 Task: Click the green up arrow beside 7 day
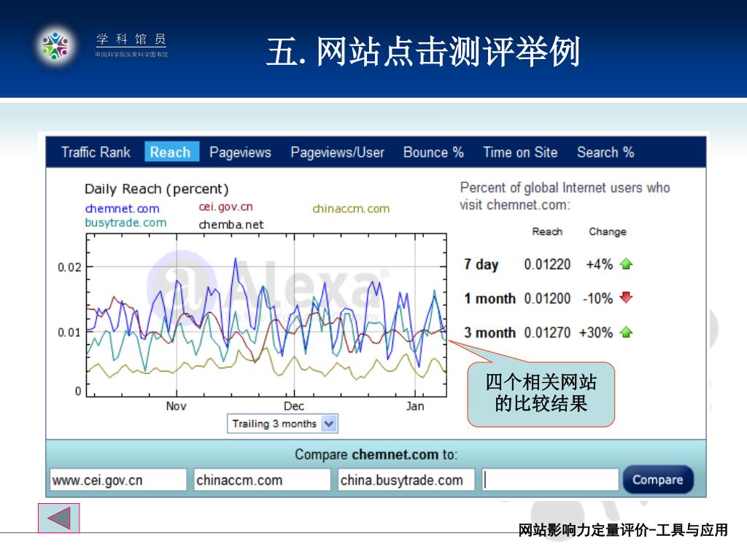tap(626, 264)
